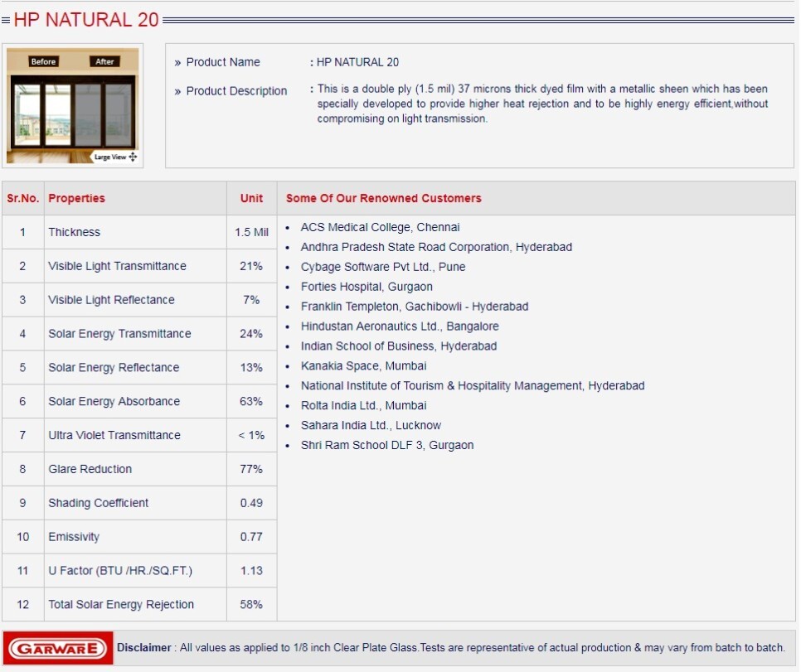Click the 13% value cell
Viewport: 801px width, 672px height.
click(251, 368)
